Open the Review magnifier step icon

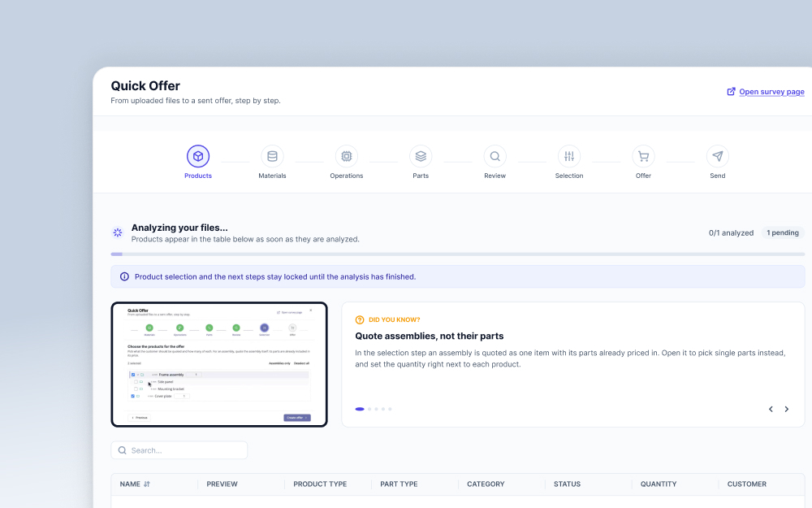(x=495, y=156)
